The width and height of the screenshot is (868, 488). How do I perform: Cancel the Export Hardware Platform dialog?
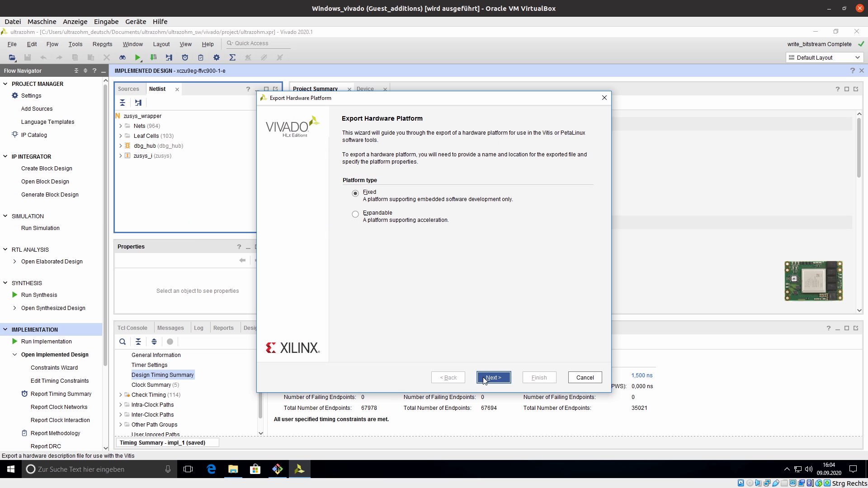point(585,377)
